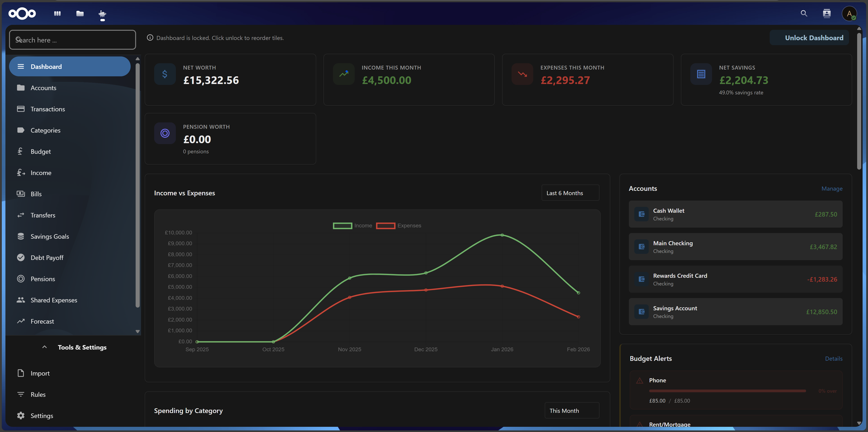This screenshot has height=432, width=868.
Task: Click the Phone budget alert progress bar
Action: [x=727, y=391]
